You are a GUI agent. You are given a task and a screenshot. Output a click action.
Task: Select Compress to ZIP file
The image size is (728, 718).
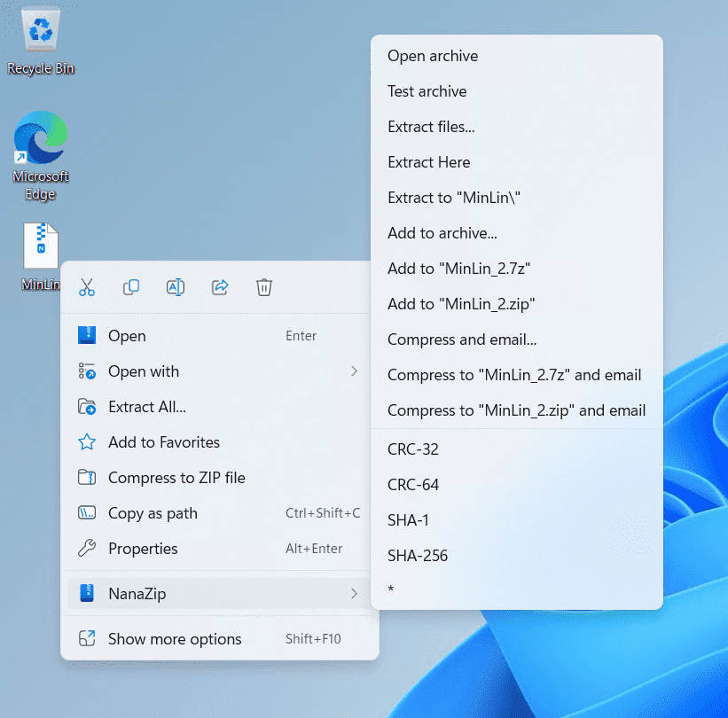176,478
